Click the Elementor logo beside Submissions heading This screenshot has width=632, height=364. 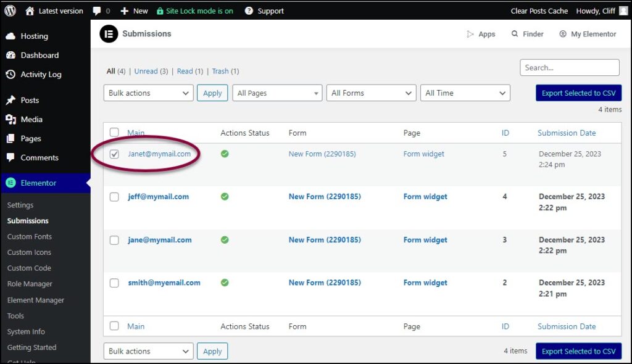(109, 34)
